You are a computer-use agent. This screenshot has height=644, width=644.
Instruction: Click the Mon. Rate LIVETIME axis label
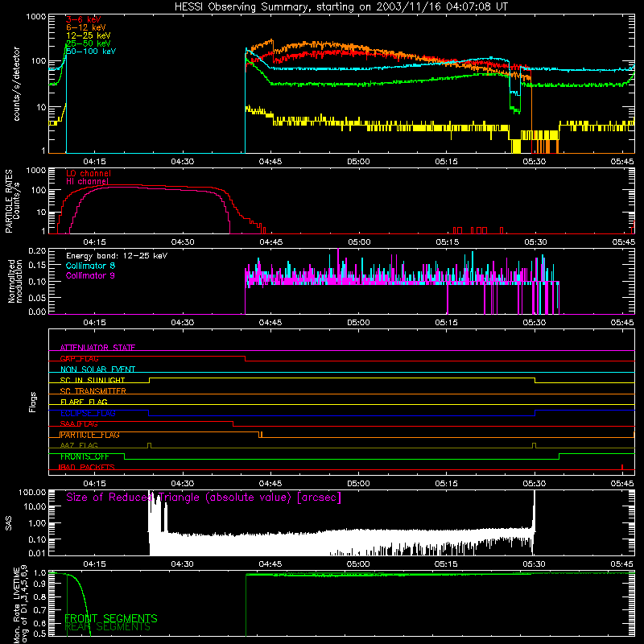coord(16,605)
